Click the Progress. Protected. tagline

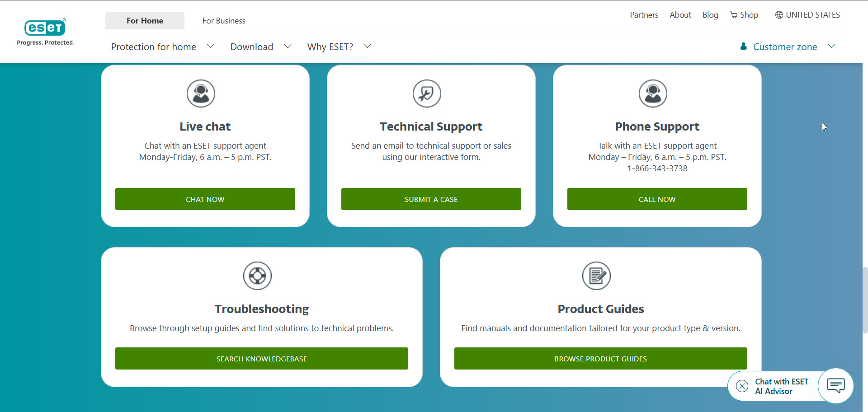[x=46, y=42]
